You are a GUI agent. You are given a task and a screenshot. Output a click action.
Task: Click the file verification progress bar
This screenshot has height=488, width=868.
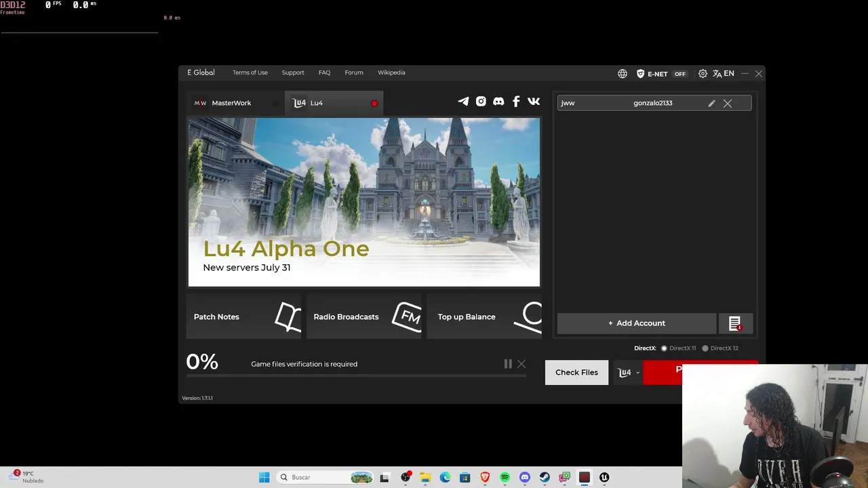(x=356, y=375)
